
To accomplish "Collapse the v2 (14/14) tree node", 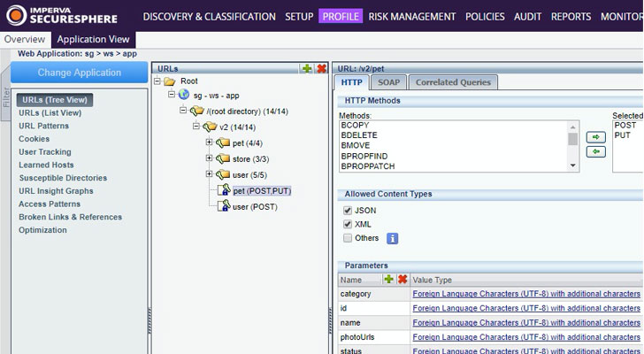I will coord(196,127).
